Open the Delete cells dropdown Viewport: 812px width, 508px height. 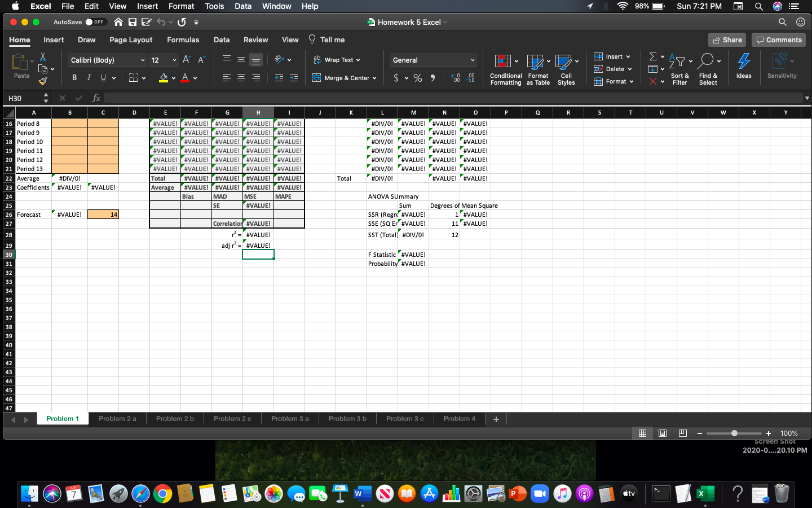click(x=630, y=69)
